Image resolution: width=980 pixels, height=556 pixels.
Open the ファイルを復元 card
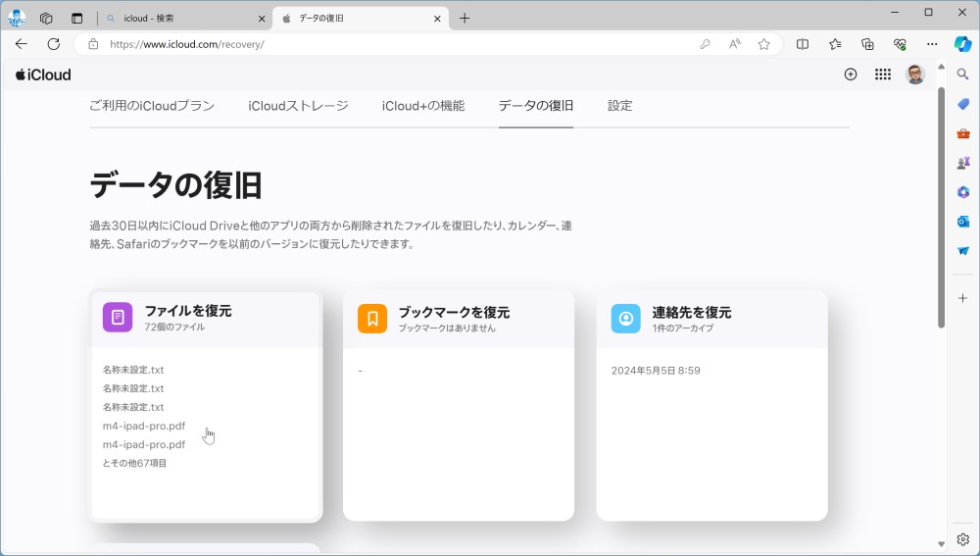(x=206, y=405)
